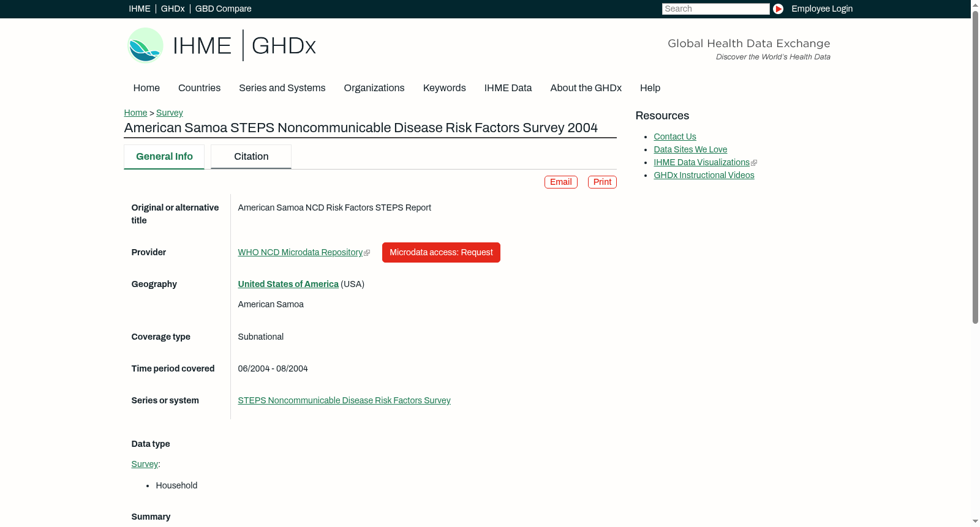Open About the GHDx menu item
This screenshot has width=980, height=527.
click(586, 88)
